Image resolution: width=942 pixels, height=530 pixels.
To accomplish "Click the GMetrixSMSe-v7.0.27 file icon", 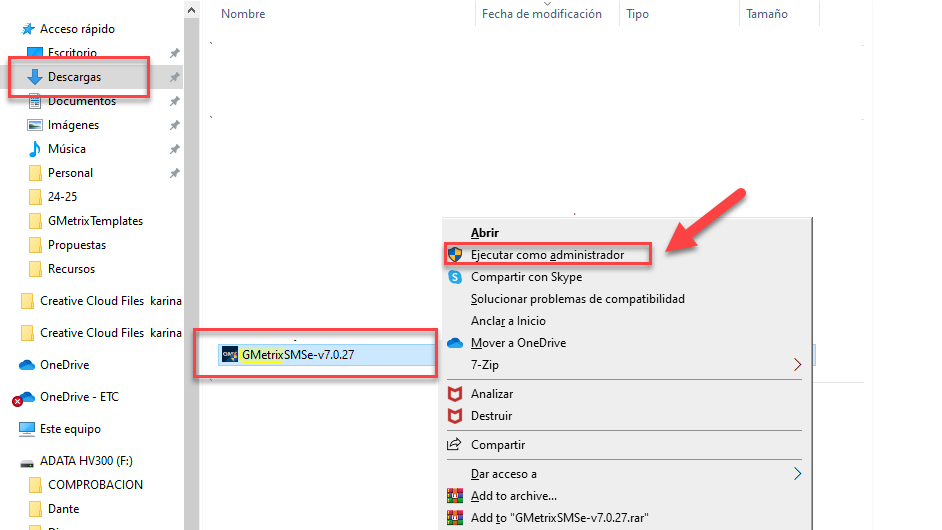I will 229,354.
